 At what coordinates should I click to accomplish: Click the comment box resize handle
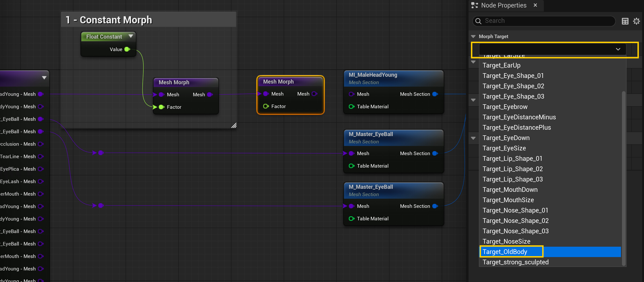point(234,125)
